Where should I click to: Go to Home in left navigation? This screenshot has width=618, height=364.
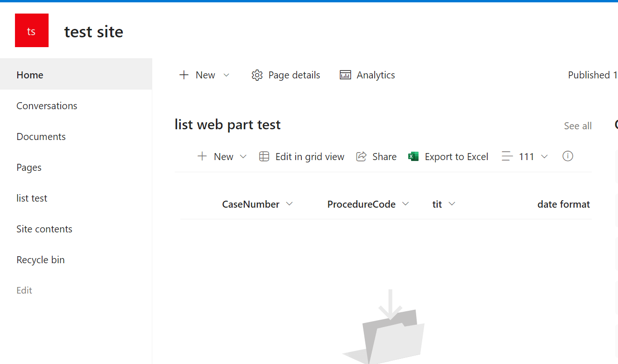tap(76, 74)
